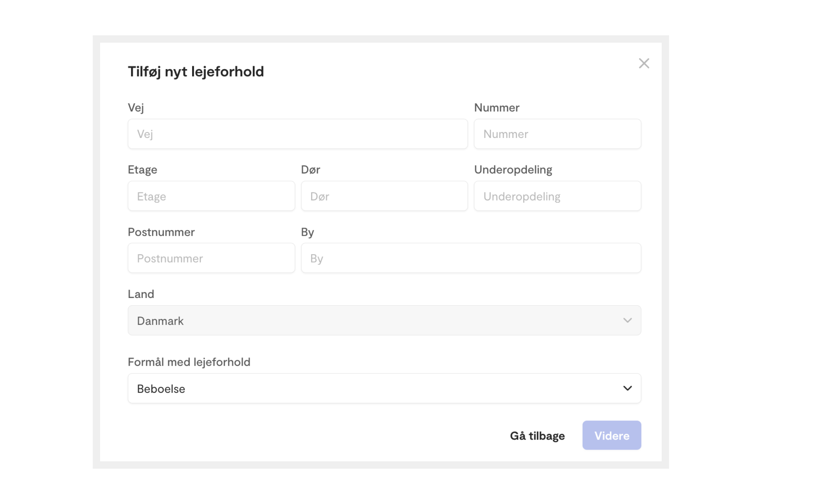Click the Vej input field
Screen dimensions: 817x504
pos(298,134)
